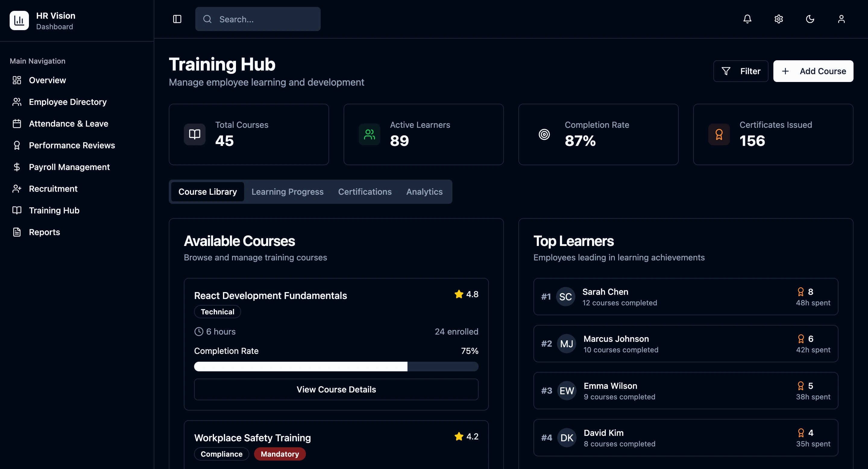Switch to the Certifications tab
868x469 pixels.
pos(365,192)
